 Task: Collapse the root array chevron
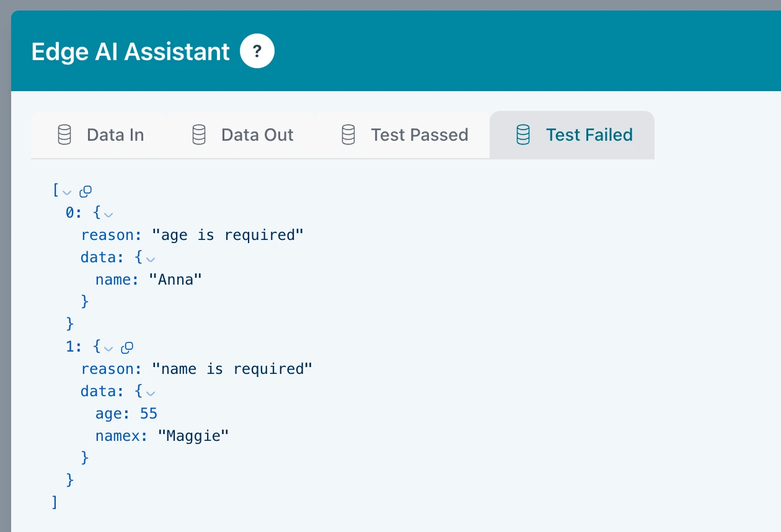[68, 191]
